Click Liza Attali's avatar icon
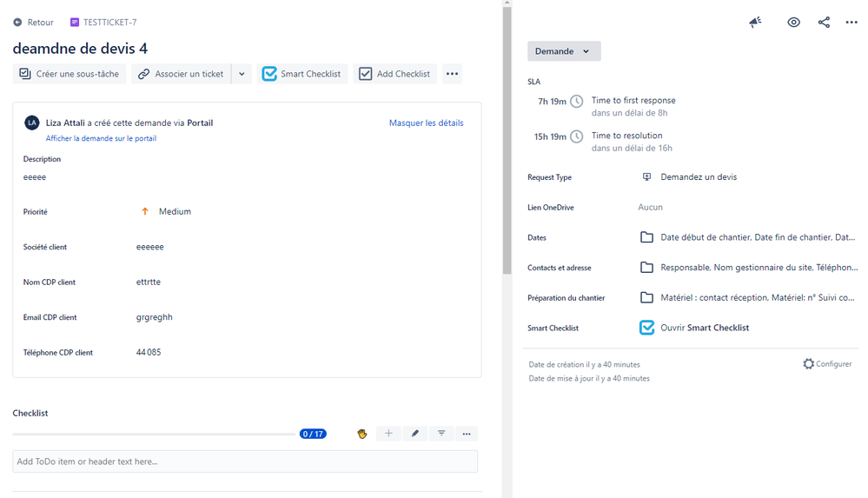Viewport: 868px width, 498px height. point(32,123)
